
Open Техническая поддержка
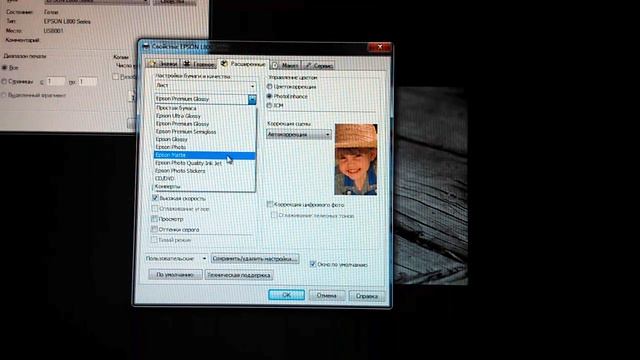click(239, 275)
